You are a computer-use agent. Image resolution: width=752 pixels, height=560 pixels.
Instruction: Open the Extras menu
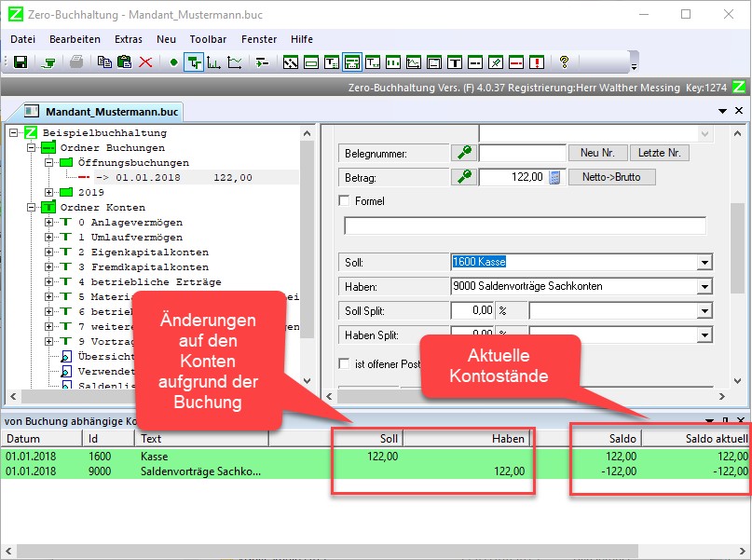129,39
